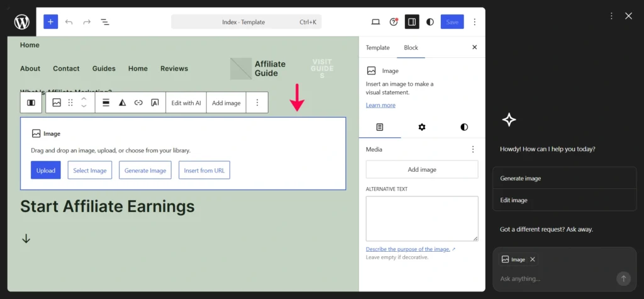Open the editor Options menu beside Save

pyautogui.click(x=475, y=22)
